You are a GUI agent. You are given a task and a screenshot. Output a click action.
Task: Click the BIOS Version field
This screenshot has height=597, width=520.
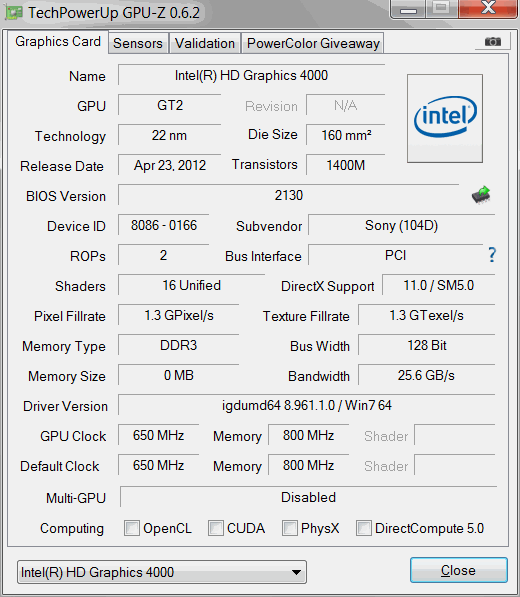pos(289,195)
